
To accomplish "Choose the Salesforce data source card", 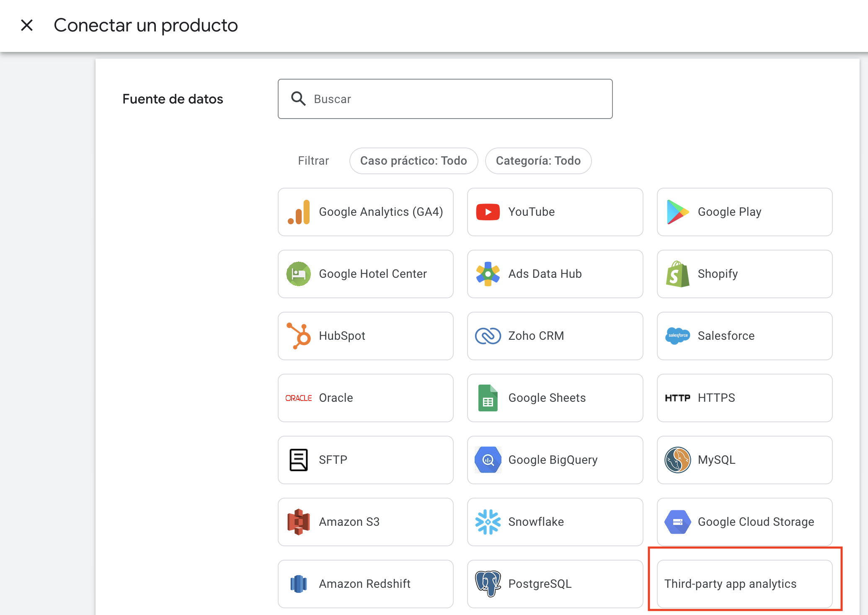I will click(744, 336).
